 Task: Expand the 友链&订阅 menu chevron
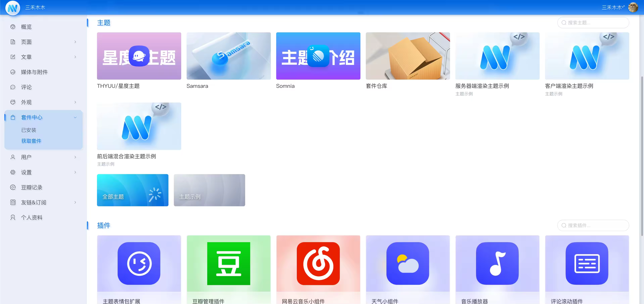pos(75,202)
